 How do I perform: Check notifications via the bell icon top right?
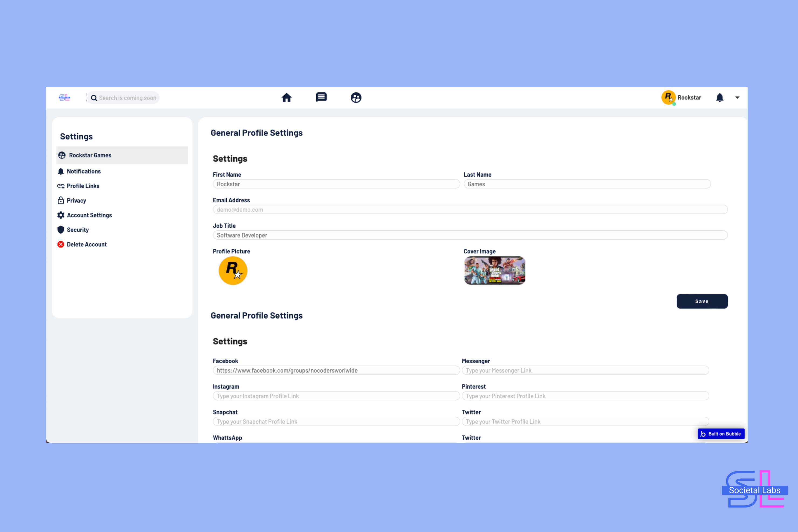point(720,98)
